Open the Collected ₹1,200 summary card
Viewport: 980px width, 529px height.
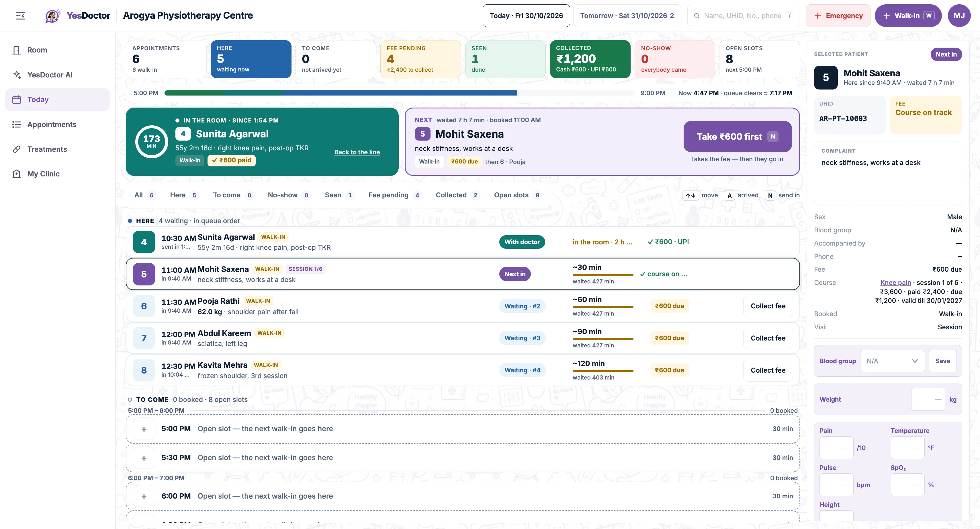click(590, 59)
